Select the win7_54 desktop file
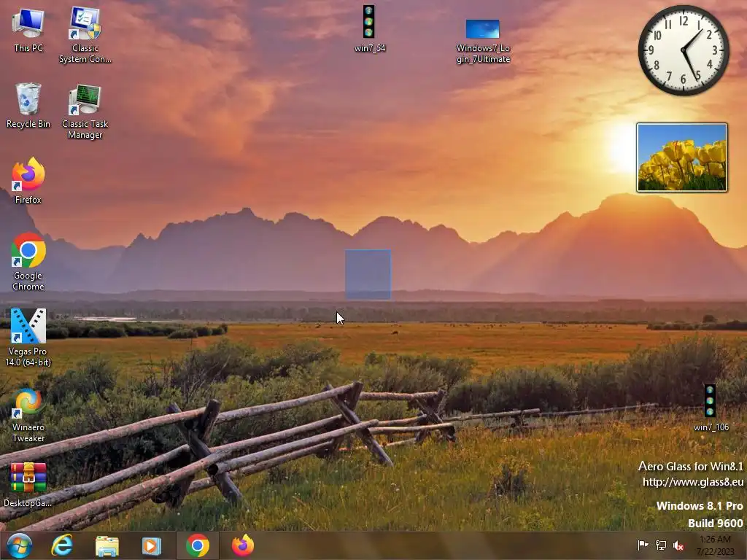 pyautogui.click(x=370, y=28)
